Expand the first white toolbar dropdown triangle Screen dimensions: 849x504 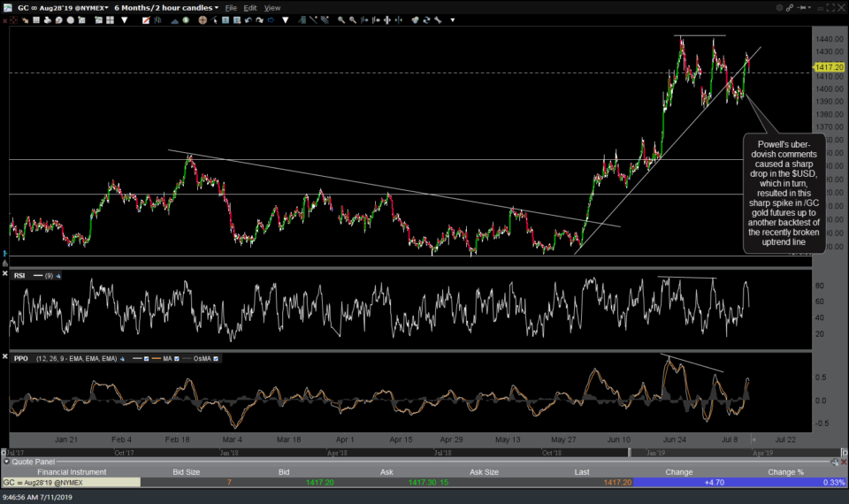(x=125, y=20)
